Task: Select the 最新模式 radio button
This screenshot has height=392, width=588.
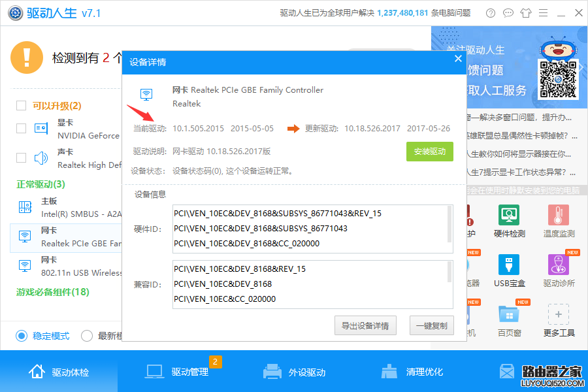Action: click(x=87, y=336)
